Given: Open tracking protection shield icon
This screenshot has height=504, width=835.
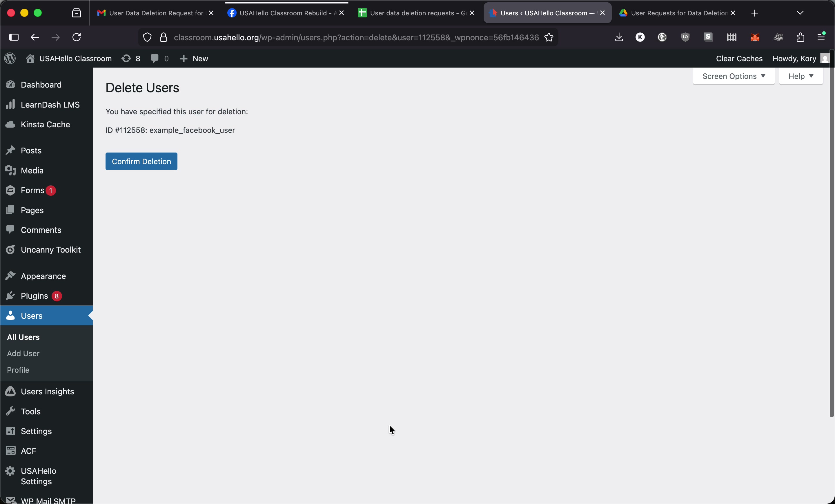Looking at the screenshot, I should click(147, 37).
